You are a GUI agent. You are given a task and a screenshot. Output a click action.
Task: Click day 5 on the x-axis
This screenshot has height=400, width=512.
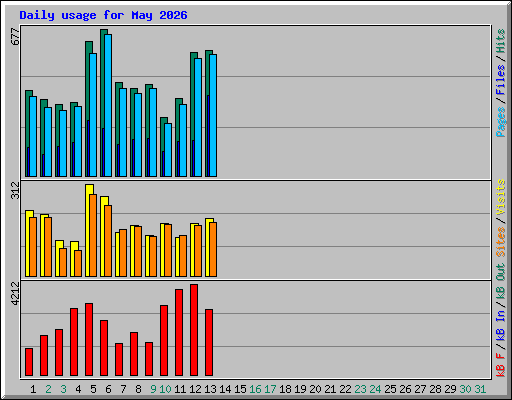93,389
